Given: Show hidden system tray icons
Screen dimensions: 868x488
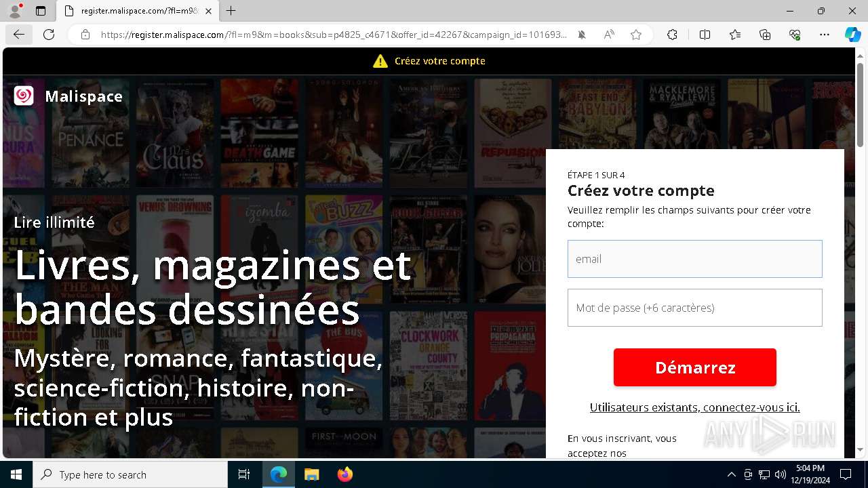Looking at the screenshot, I should pos(731,474).
